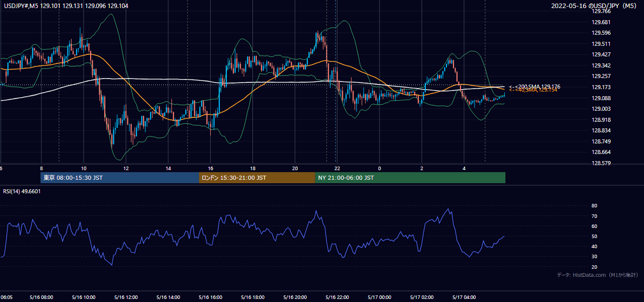
Task: Click hour 12 on the price chart time axis
Action: [x=126, y=168]
